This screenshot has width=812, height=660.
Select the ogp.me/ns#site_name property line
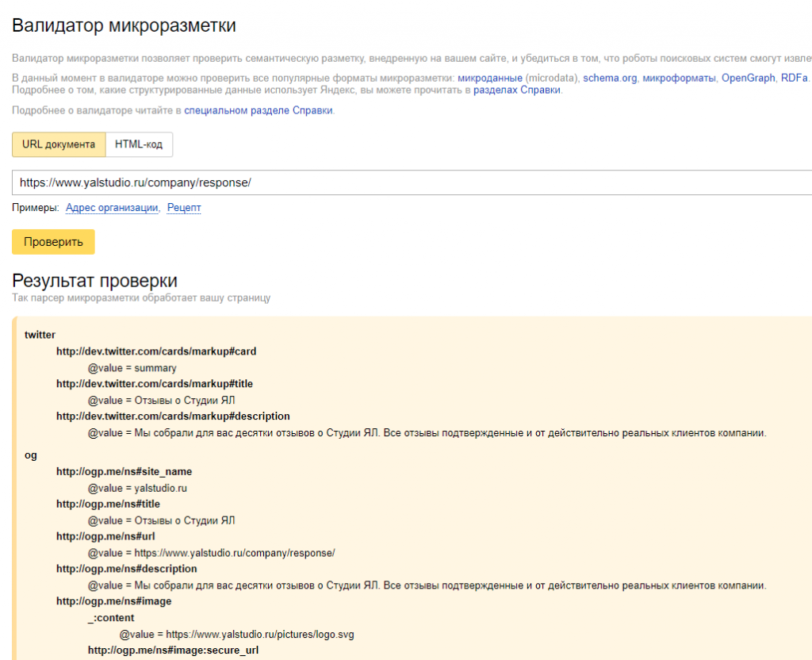pyautogui.click(x=124, y=471)
